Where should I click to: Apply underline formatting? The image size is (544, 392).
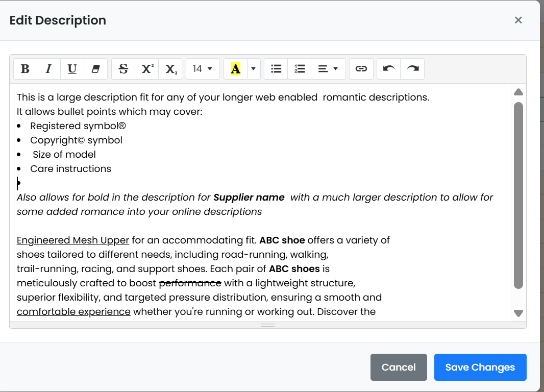pos(72,69)
